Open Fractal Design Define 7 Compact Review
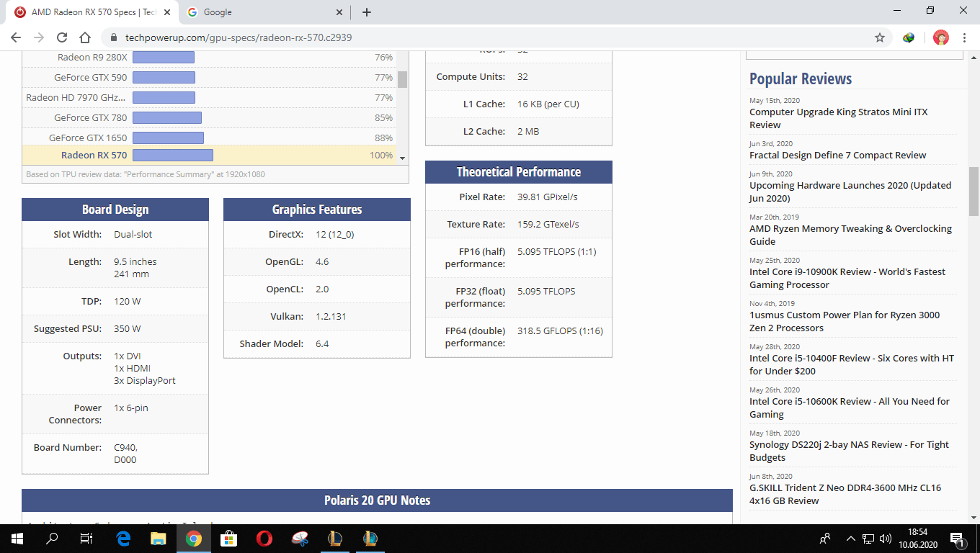Image resolution: width=980 pixels, height=553 pixels. (x=837, y=155)
